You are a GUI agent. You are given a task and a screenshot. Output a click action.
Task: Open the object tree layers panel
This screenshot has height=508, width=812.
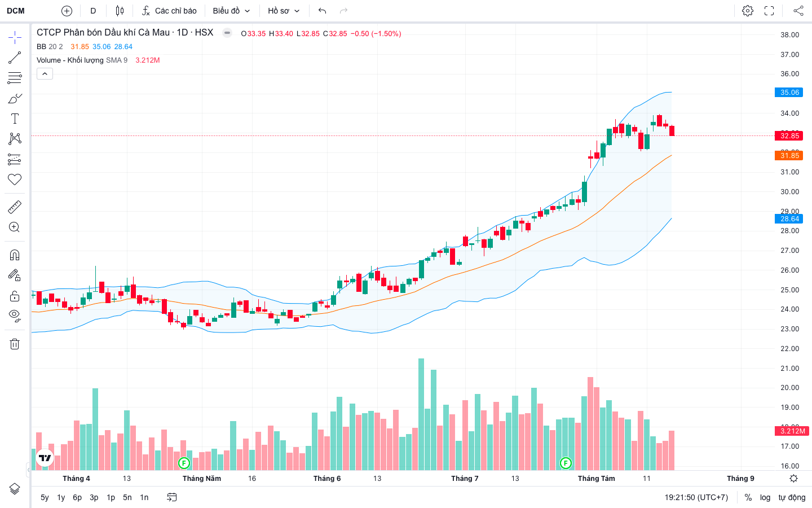(x=15, y=489)
